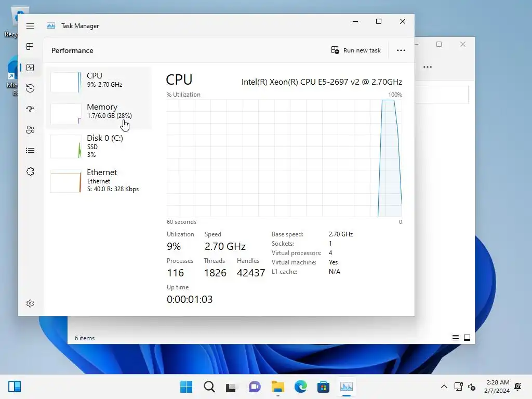532x399 pixels.
Task: Open the notifications bell icon
Action: coord(518,387)
